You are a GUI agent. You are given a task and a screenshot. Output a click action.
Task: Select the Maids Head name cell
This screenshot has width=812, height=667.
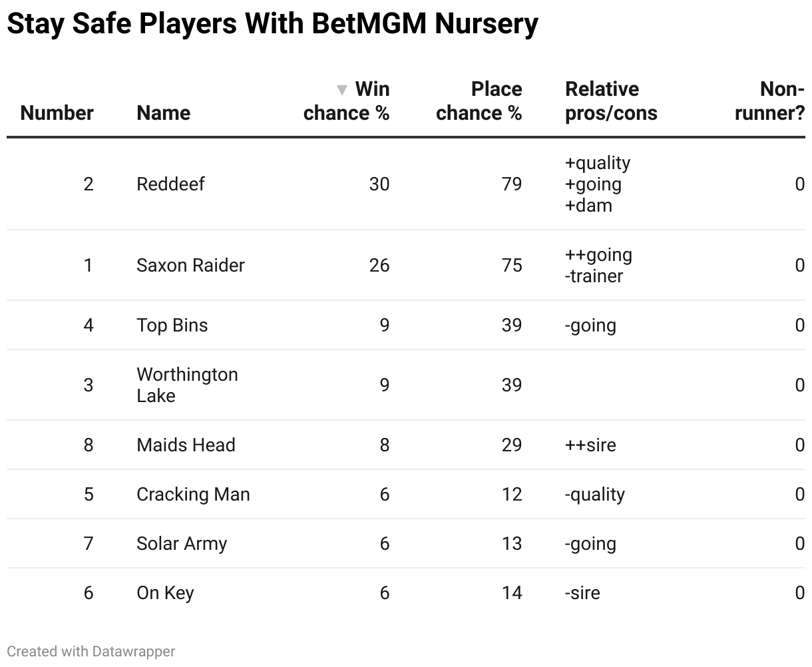[x=186, y=445]
